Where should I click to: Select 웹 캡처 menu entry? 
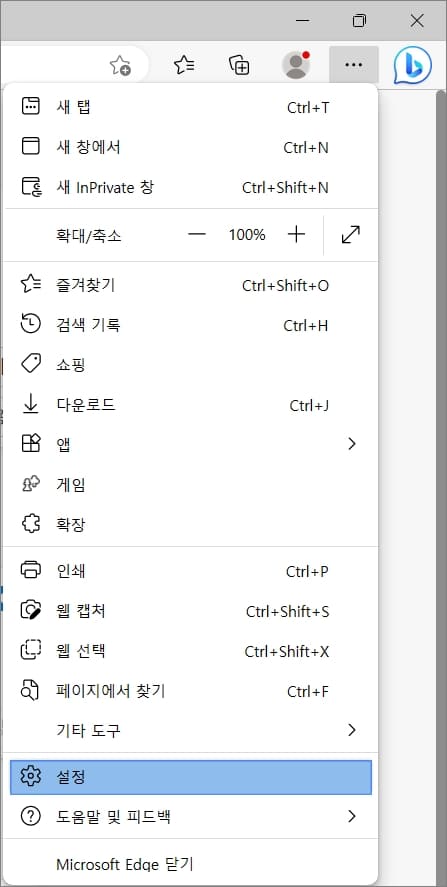[191, 611]
